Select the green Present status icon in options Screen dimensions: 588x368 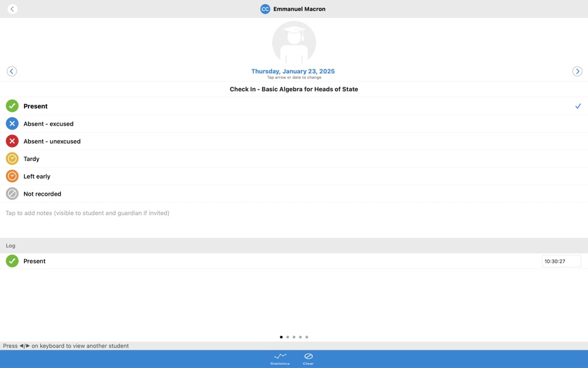(12, 106)
